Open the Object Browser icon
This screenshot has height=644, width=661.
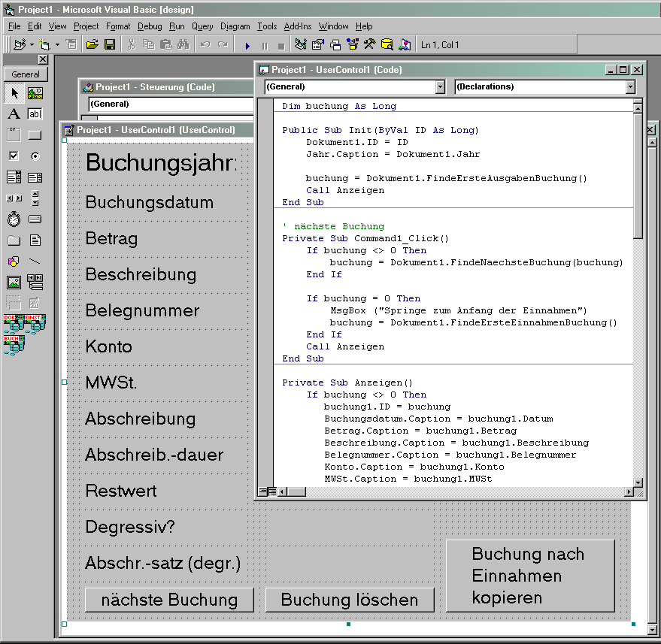[353, 44]
